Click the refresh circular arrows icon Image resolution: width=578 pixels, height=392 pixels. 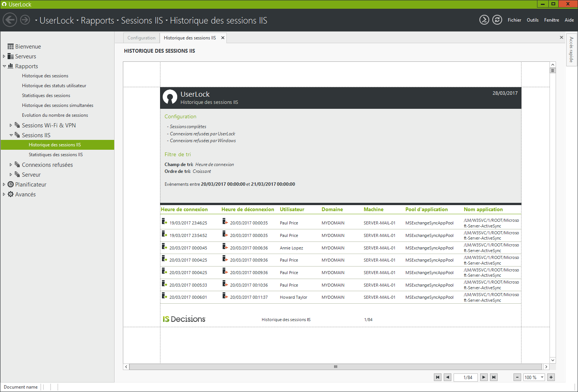click(x=497, y=20)
